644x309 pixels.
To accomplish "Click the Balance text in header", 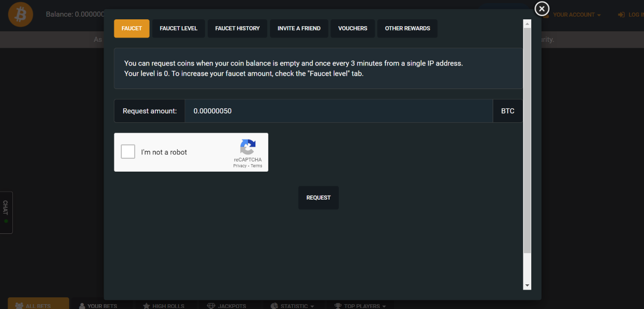I will pyautogui.click(x=75, y=14).
